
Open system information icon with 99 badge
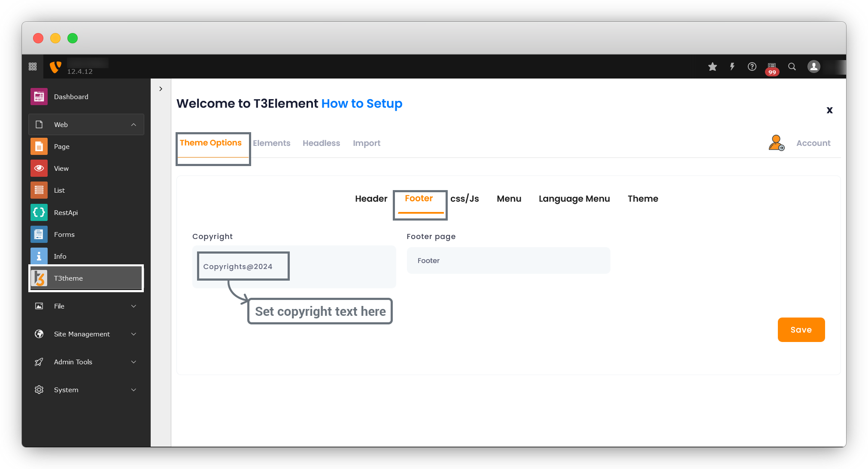click(x=772, y=68)
